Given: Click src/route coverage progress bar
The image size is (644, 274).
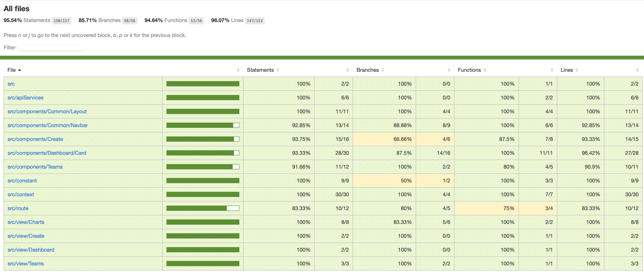Looking at the screenshot, I should tap(203, 208).
